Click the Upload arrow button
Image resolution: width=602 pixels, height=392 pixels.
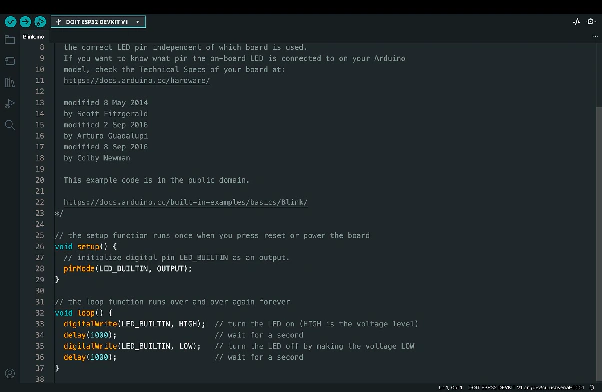[x=25, y=22]
